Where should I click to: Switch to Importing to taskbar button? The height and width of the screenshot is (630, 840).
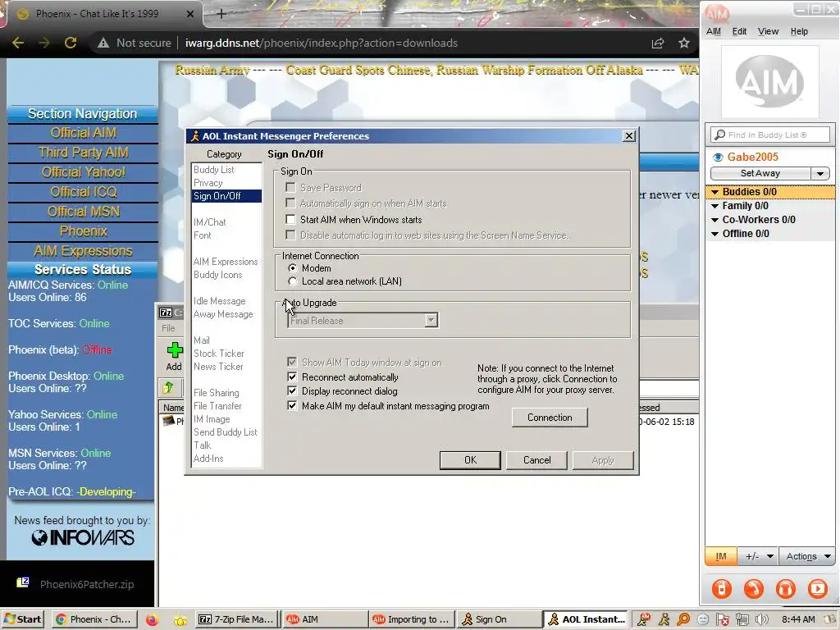pos(412,619)
